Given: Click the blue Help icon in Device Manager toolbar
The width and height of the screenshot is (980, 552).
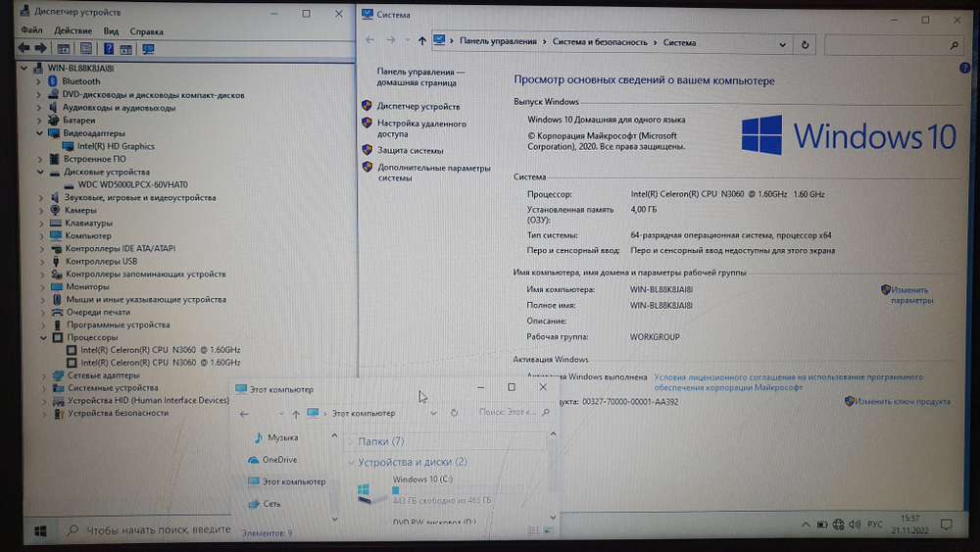Looking at the screenshot, I should (x=109, y=48).
